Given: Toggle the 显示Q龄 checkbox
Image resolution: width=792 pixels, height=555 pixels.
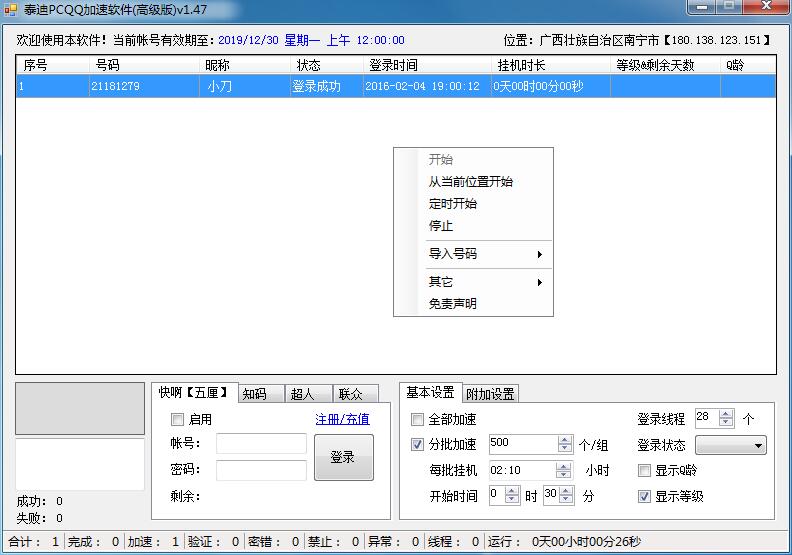Looking at the screenshot, I should pyautogui.click(x=644, y=471).
